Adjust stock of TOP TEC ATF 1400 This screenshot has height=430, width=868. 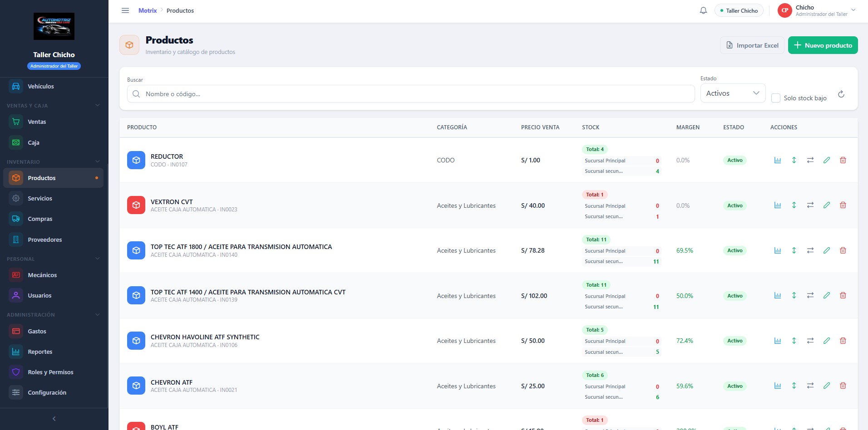click(x=794, y=295)
